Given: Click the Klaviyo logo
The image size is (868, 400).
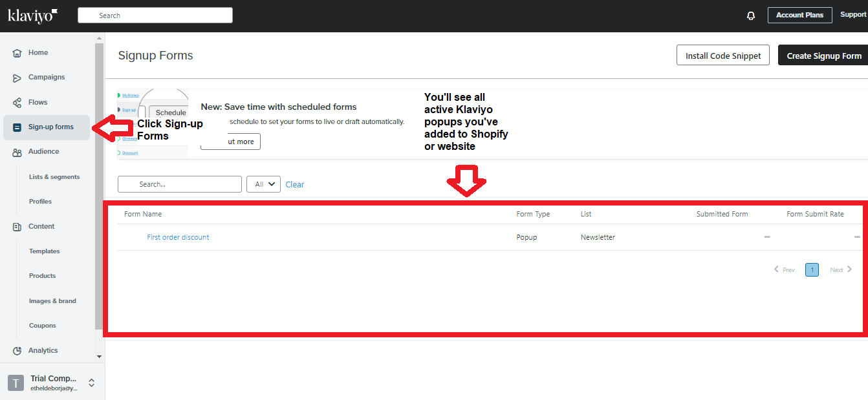Looking at the screenshot, I should coord(32,16).
